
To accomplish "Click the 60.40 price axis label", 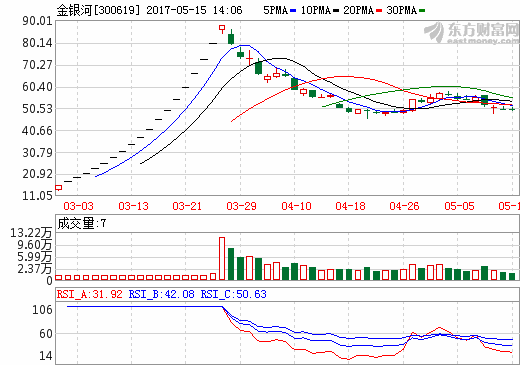I will click(x=37, y=87).
